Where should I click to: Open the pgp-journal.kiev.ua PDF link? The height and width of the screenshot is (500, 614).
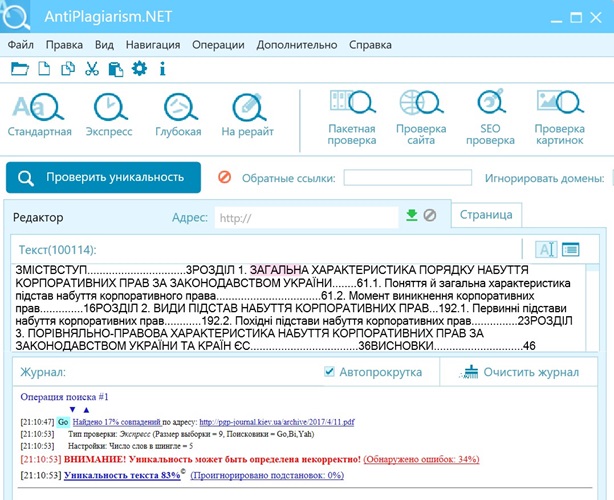(x=277, y=422)
